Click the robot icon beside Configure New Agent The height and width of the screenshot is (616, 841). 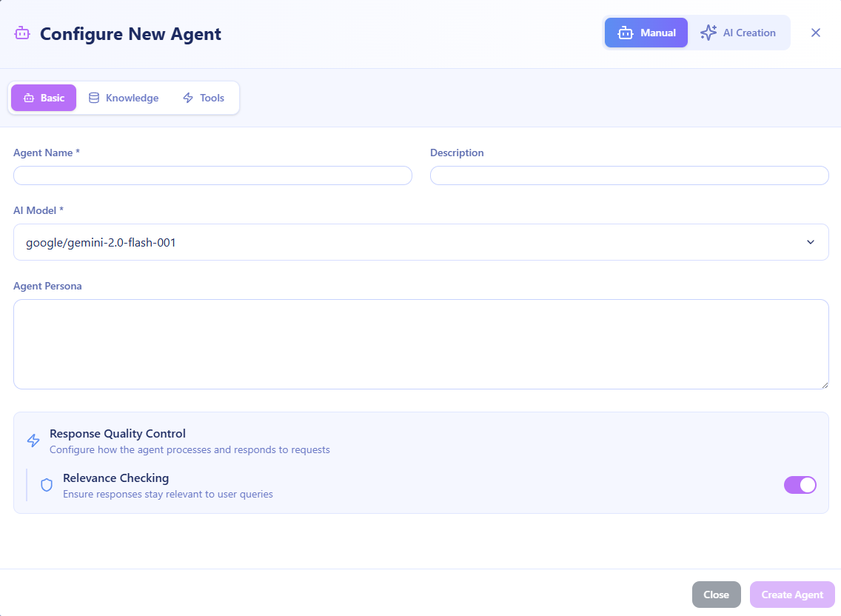pyautogui.click(x=22, y=33)
